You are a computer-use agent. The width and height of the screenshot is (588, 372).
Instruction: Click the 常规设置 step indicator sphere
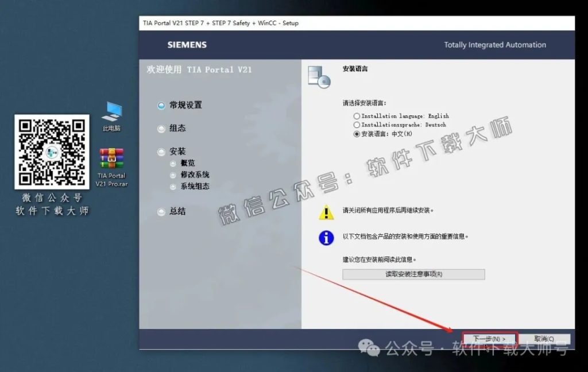tap(161, 105)
